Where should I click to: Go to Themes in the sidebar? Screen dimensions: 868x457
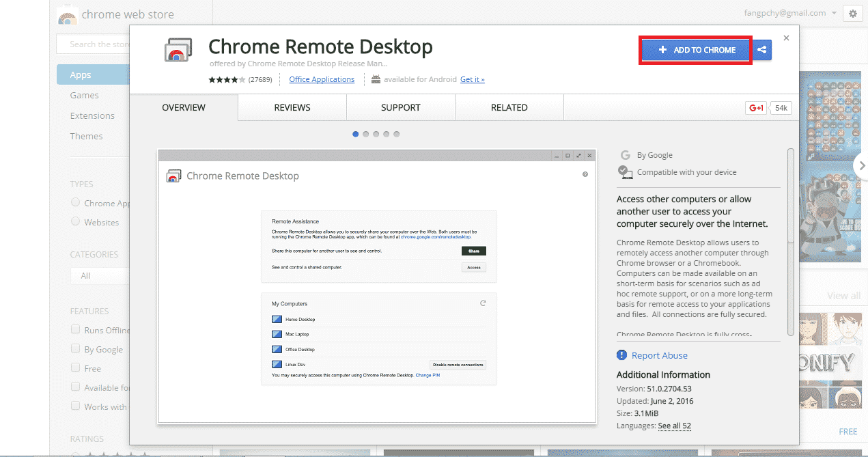[x=87, y=137]
